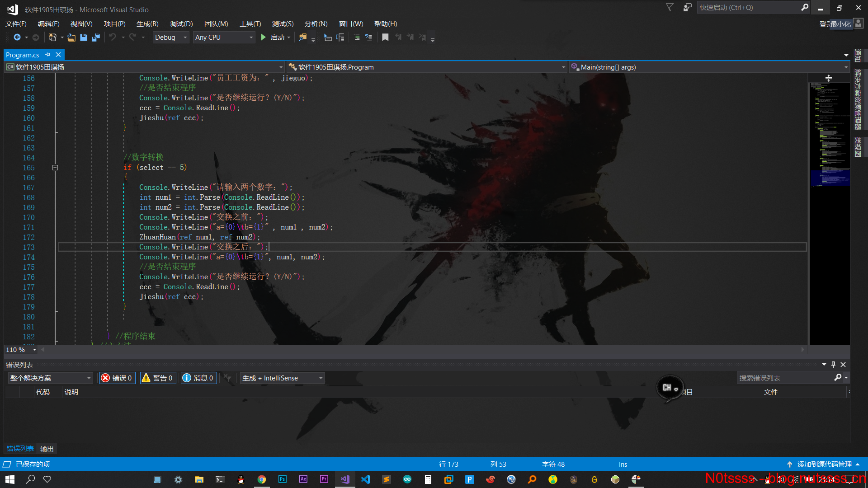Viewport: 868px width, 488px height.
Task: Click the split editor handle above scrollbar
Action: coord(829,78)
